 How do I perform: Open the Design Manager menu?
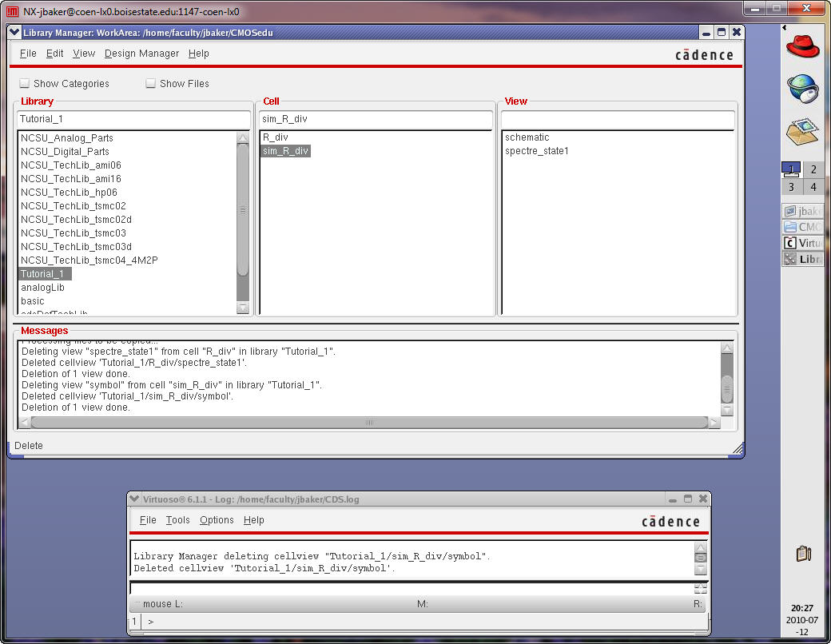pos(141,54)
